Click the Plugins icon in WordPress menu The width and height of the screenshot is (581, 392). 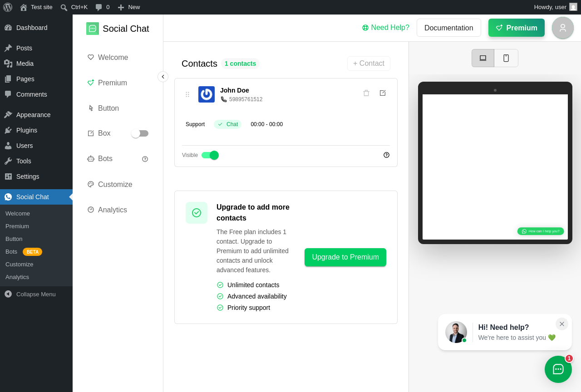point(8,130)
